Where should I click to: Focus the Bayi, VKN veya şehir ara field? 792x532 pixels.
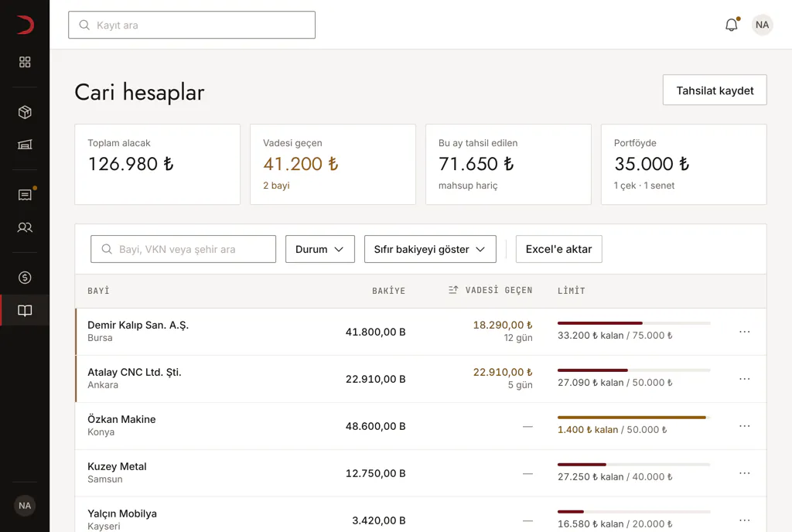pos(183,249)
